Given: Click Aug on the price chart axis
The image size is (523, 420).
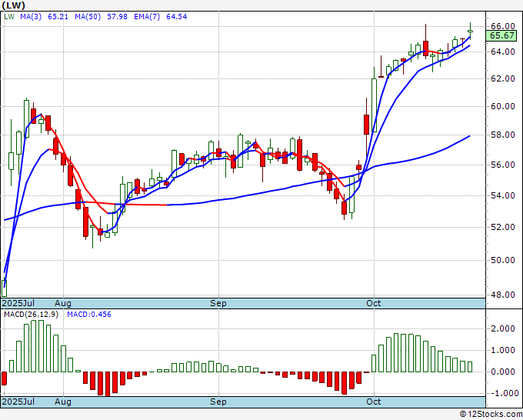Looking at the screenshot, I should 63,303.
